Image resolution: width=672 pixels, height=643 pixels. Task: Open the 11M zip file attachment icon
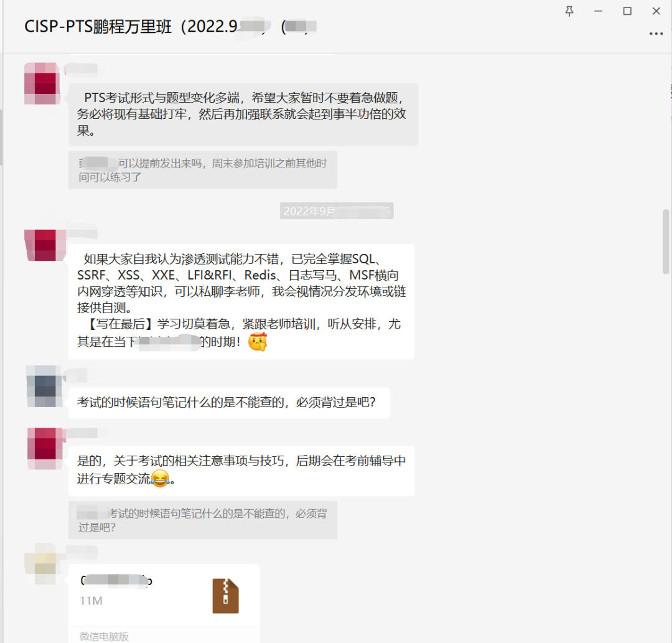[x=225, y=596]
